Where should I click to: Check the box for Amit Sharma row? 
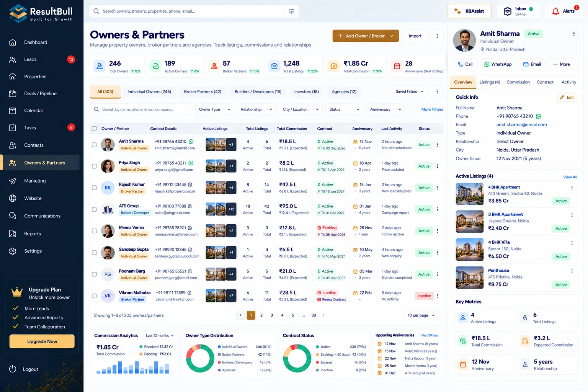[94, 145]
